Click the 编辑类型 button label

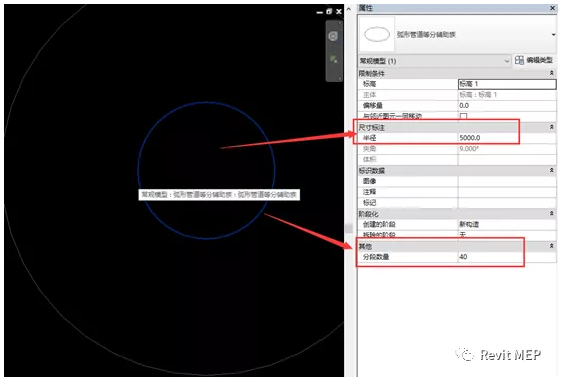tap(539, 60)
